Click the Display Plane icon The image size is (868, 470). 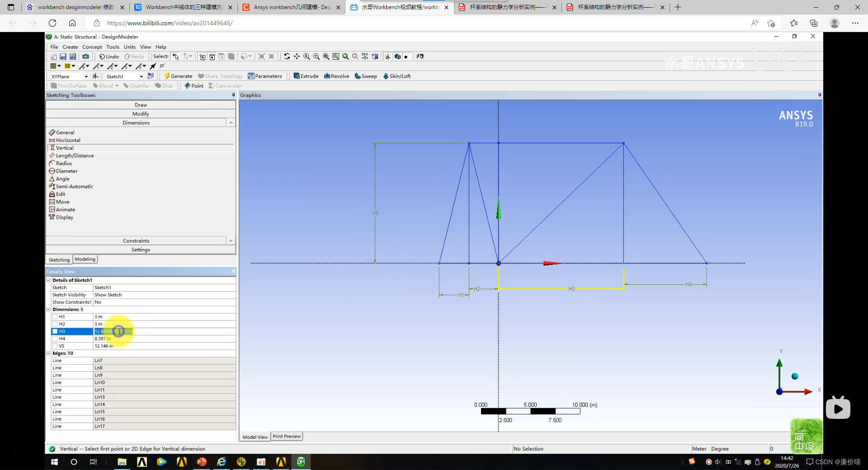[387, 56]
